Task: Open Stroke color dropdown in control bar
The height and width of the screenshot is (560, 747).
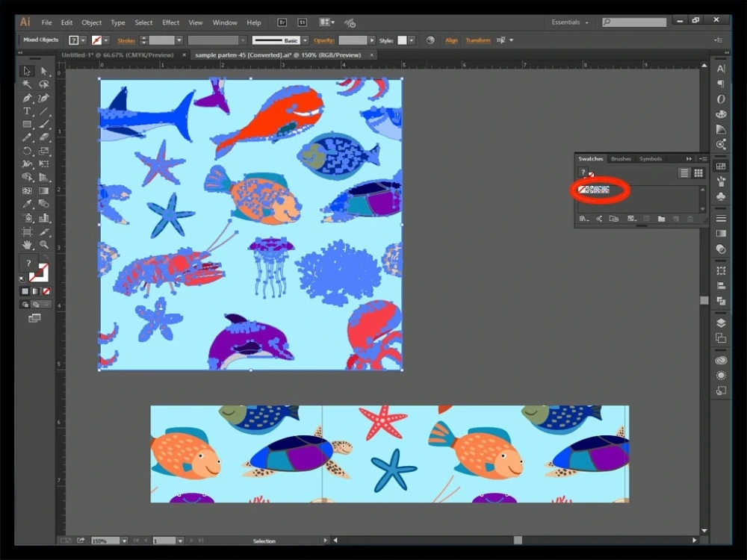Action: [106, 40]
